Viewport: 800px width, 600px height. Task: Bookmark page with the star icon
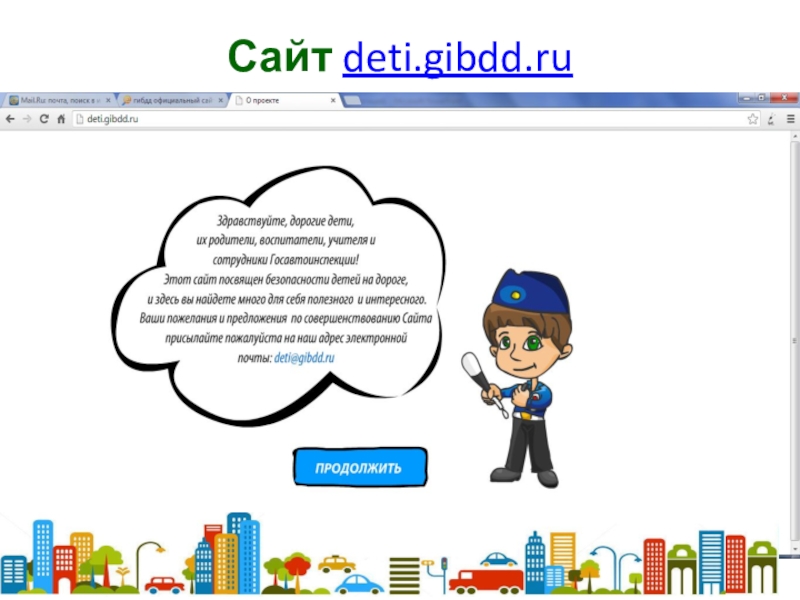tap(753, 119)
